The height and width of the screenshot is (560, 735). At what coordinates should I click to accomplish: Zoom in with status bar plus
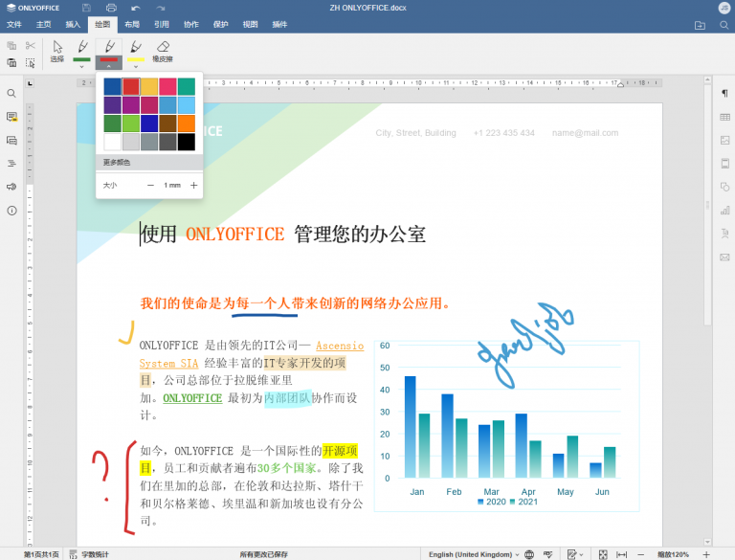[x=706, y=554]
